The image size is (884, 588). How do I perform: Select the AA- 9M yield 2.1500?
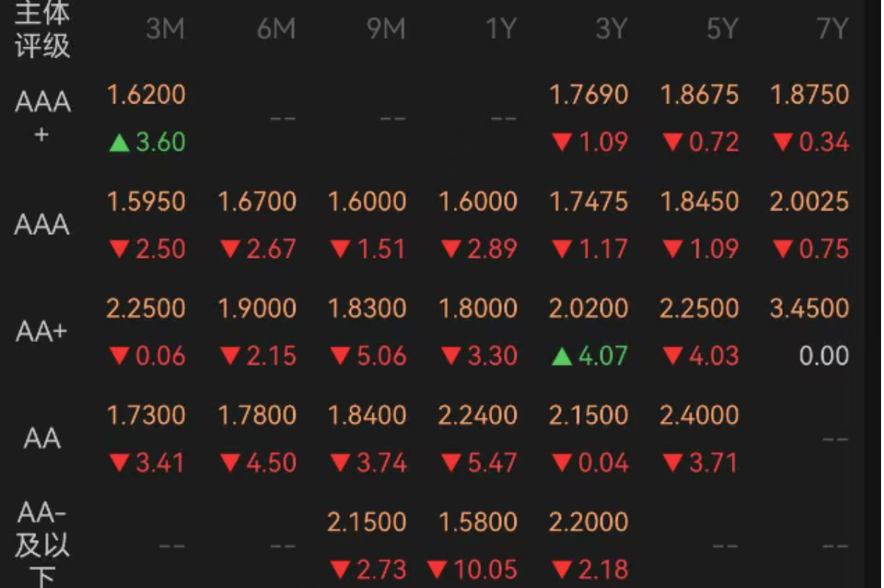coord(367,523)
